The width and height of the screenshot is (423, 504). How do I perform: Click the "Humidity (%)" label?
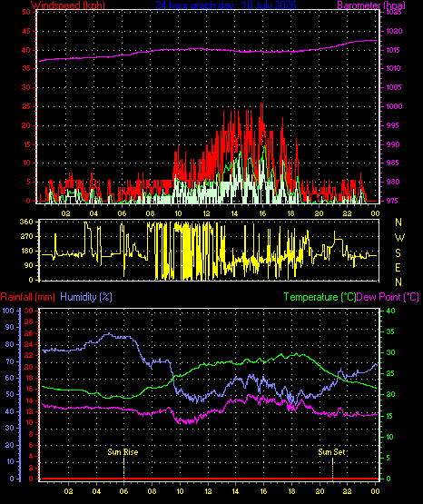(86, 297)
